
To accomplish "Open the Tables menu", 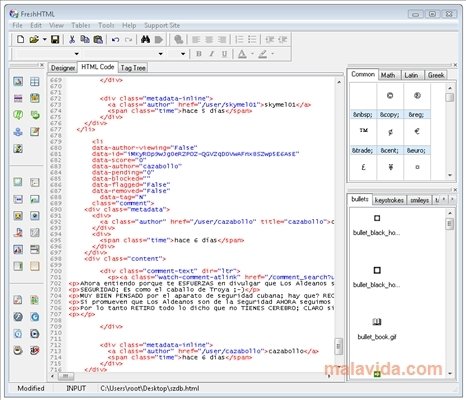I will point(81,25).
